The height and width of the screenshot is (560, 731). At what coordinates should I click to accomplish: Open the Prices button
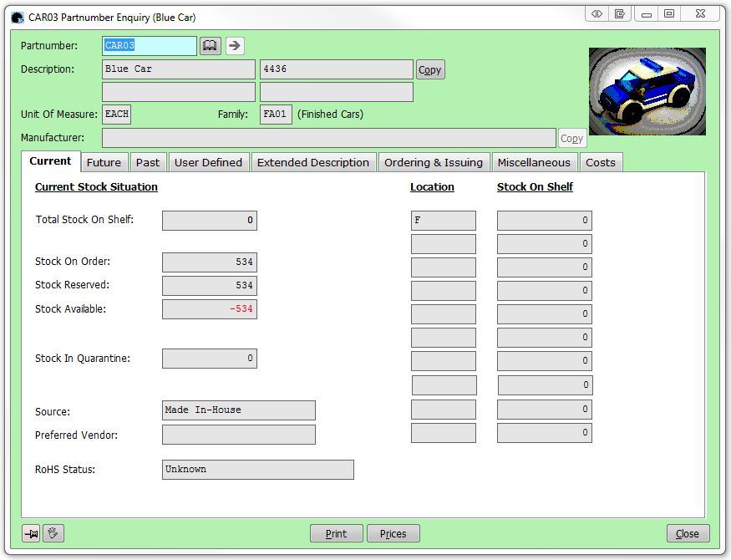[x=393, y=533]
